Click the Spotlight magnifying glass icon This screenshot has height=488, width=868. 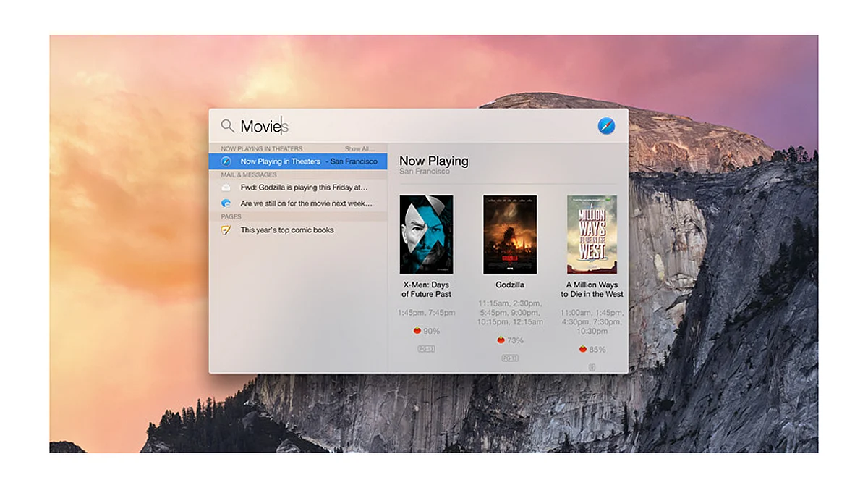227,126
